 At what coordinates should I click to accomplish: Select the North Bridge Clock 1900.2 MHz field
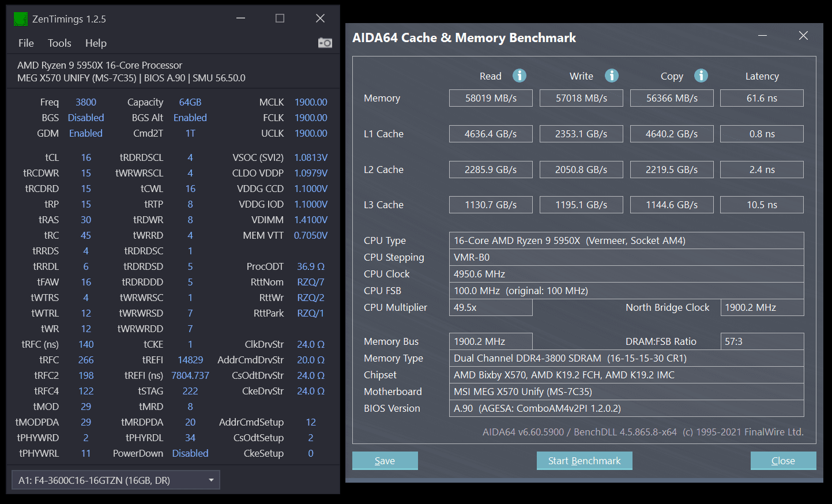point(762,307)
